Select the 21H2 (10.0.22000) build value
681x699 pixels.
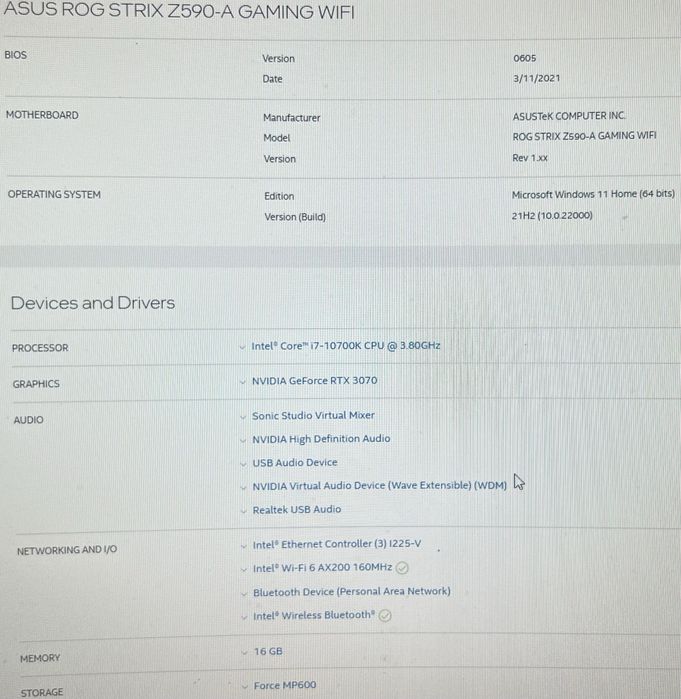point(552,216)
